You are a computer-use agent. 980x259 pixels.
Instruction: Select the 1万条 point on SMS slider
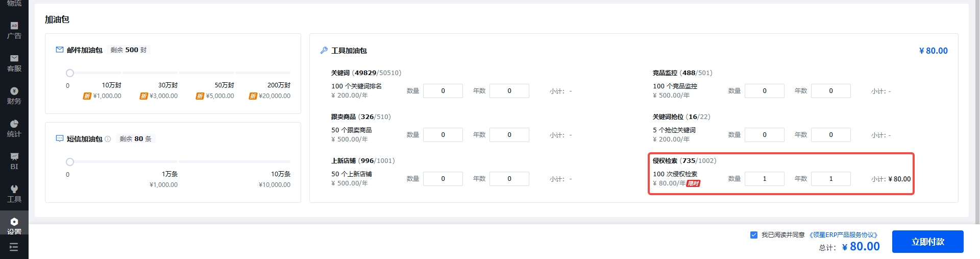click(178, 162)
